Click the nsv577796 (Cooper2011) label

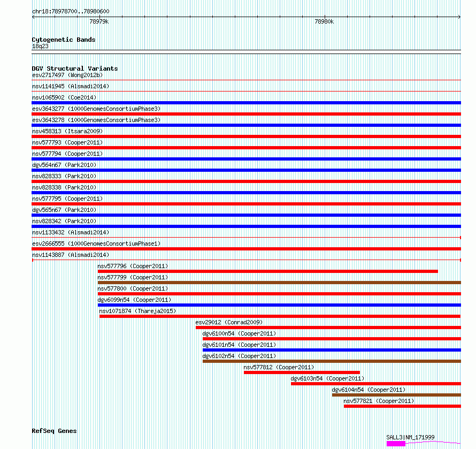click(x=133, y=266)
